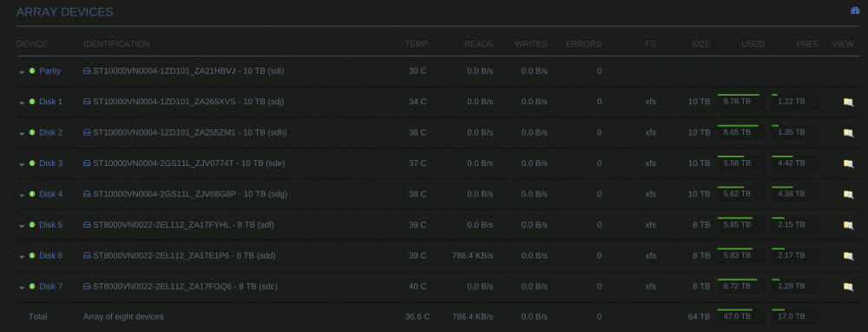
Task: Select Disk 6 reads value 786.4 KB/s
Action: 472,256
